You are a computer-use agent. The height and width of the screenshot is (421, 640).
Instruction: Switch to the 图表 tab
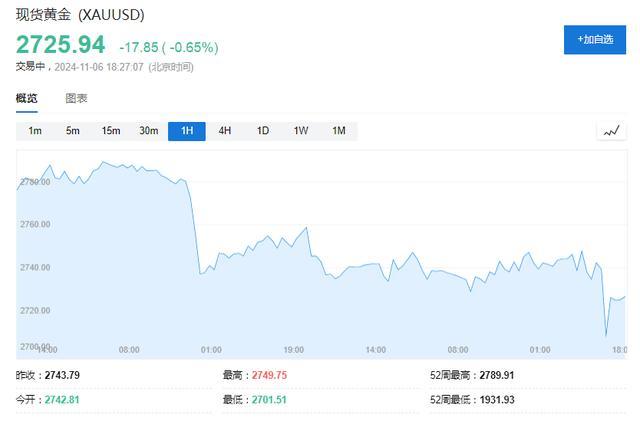[76, 98]
